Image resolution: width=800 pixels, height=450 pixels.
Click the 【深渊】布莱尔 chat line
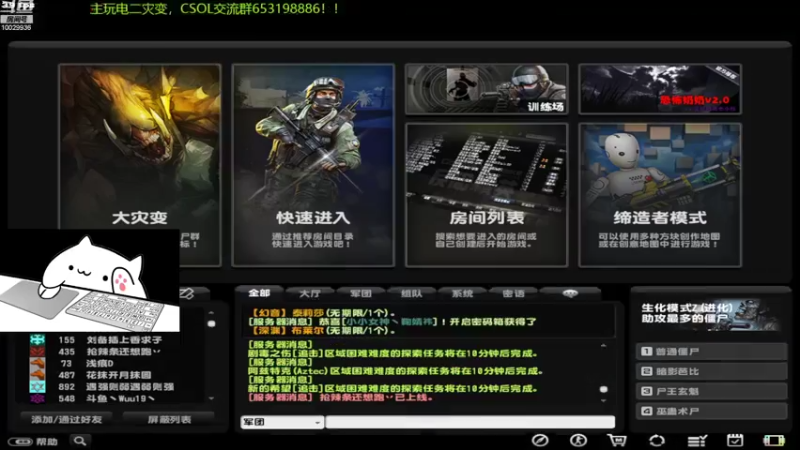(x=324, y=331)
